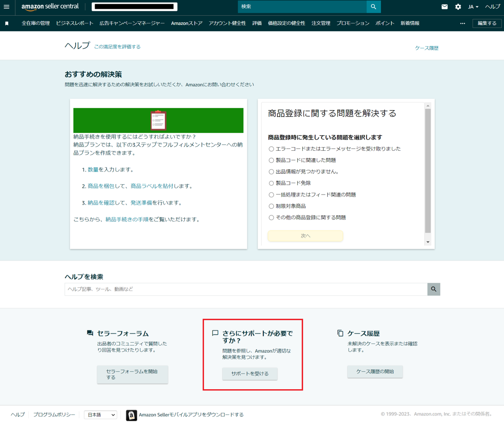Click the top search magnifier button
This screenshot has width=504, height=427.
[x=373, y=7]
